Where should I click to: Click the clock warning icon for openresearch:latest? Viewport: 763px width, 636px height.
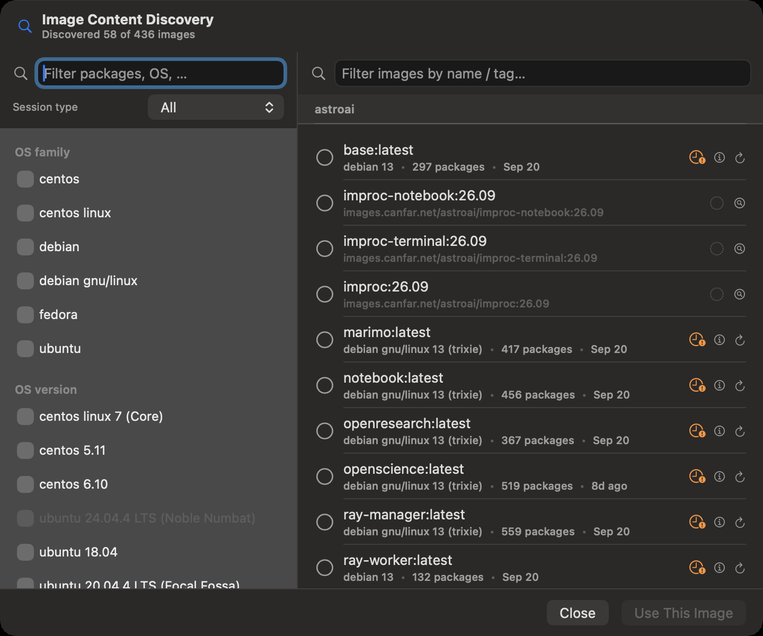697,431
